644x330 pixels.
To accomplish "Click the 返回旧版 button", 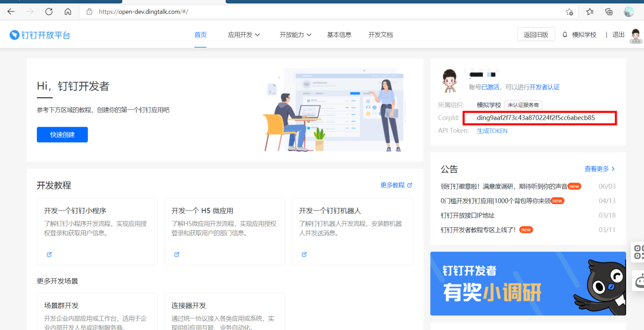I will [536, 35].
